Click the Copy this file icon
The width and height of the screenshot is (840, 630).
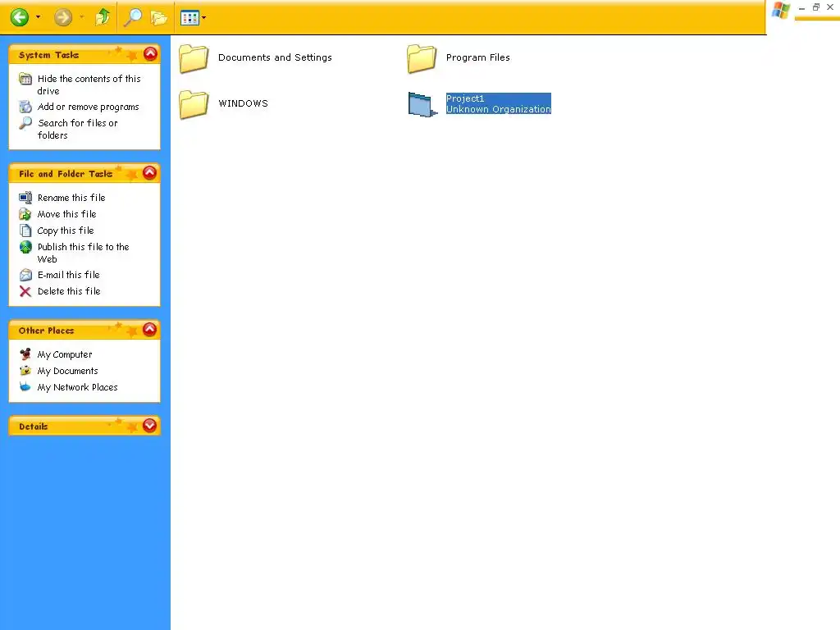tap(25, 231)
